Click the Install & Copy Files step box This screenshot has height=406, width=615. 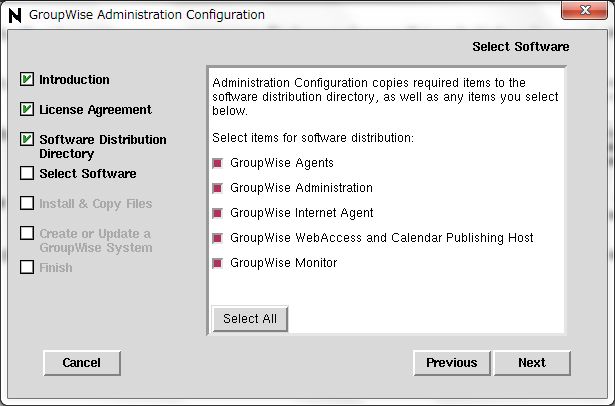[27, 203]
